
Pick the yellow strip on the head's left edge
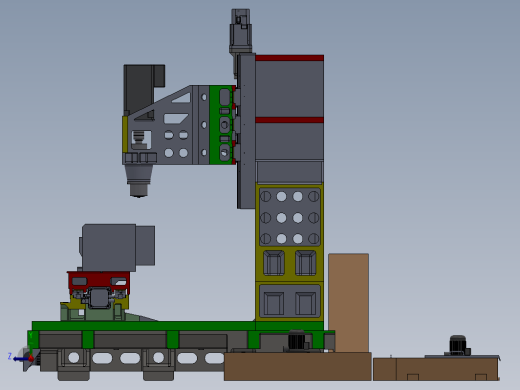[x=125, y=134]
